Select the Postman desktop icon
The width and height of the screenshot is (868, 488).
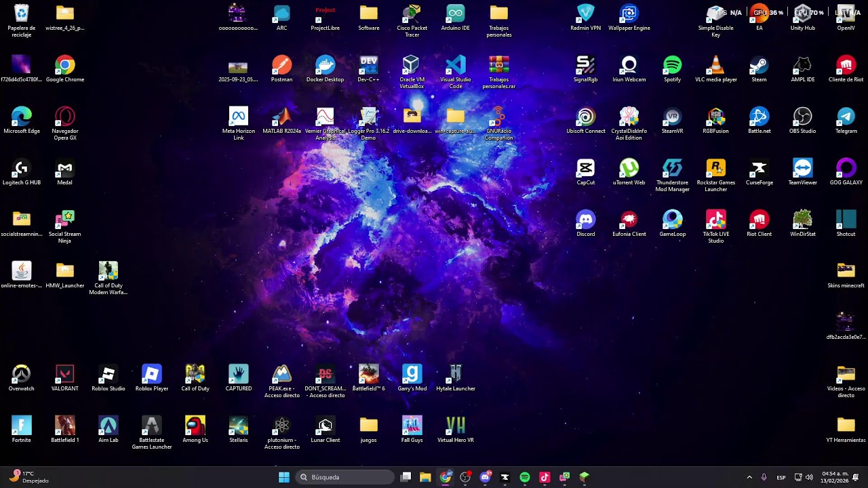[282, 66]
